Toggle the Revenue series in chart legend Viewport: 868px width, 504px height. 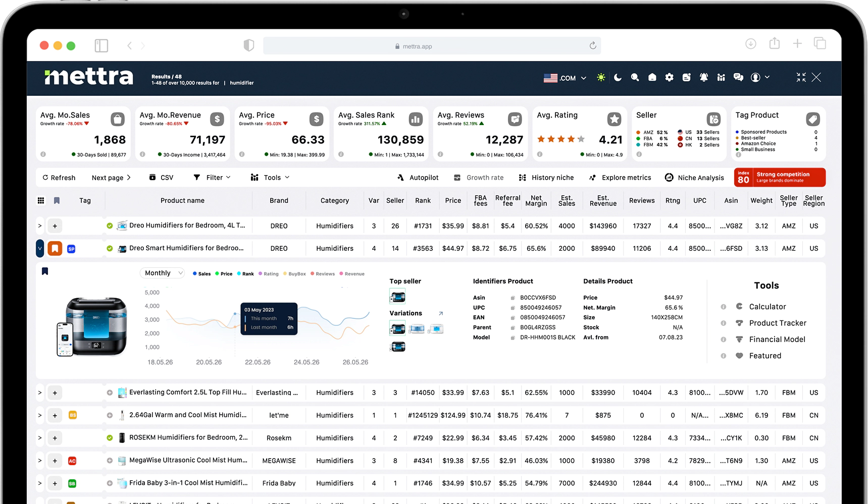coord(352,273)
